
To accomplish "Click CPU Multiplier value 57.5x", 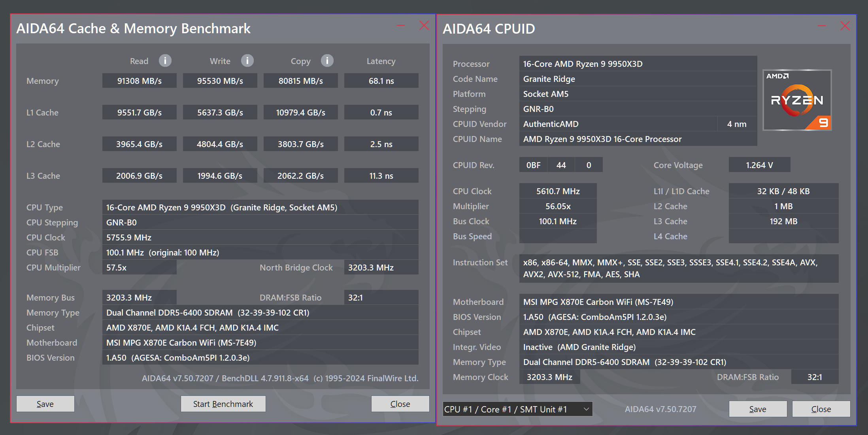I will [x=139, y=267].
